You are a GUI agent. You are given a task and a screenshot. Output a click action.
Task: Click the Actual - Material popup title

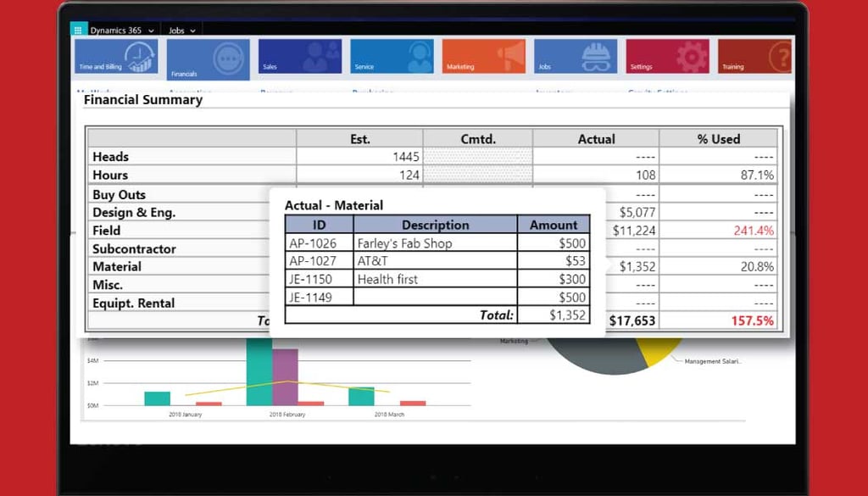(334, 205)
